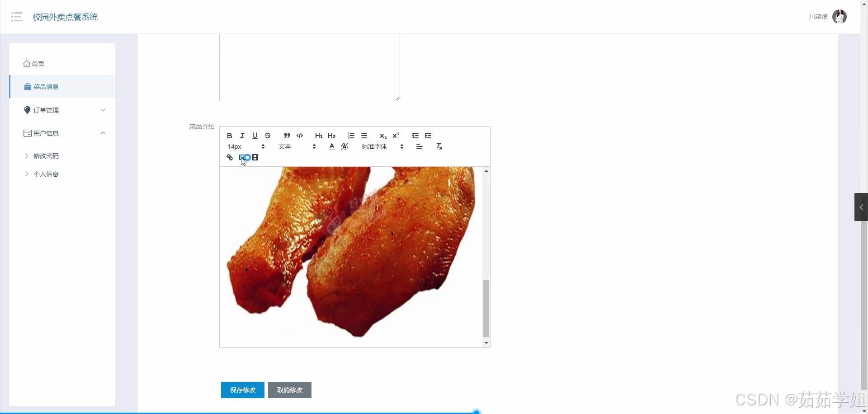Decrease the paragraph indent
This screenshot has height=414, width=868.
pyautogui.click(x=415, y=136)
